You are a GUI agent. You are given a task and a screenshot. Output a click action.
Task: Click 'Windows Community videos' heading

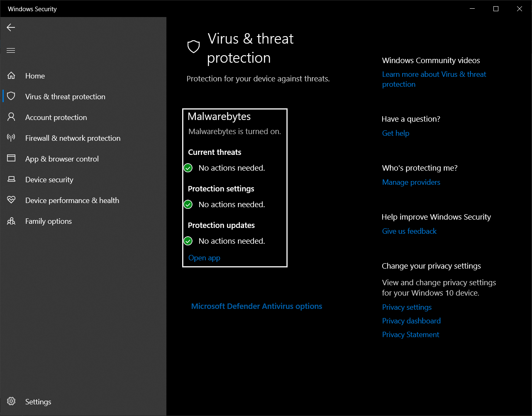pos(431,61)
